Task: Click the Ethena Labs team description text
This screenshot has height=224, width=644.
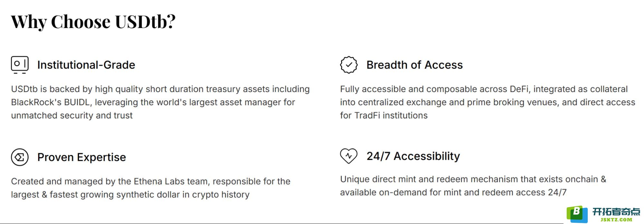Action: [151, 188]
